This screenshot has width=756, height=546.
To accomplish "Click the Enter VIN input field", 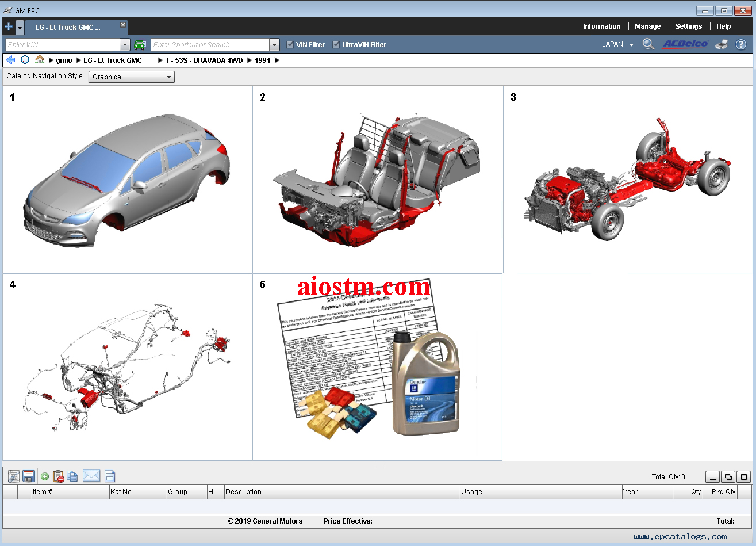I will (x=63, y=44).
